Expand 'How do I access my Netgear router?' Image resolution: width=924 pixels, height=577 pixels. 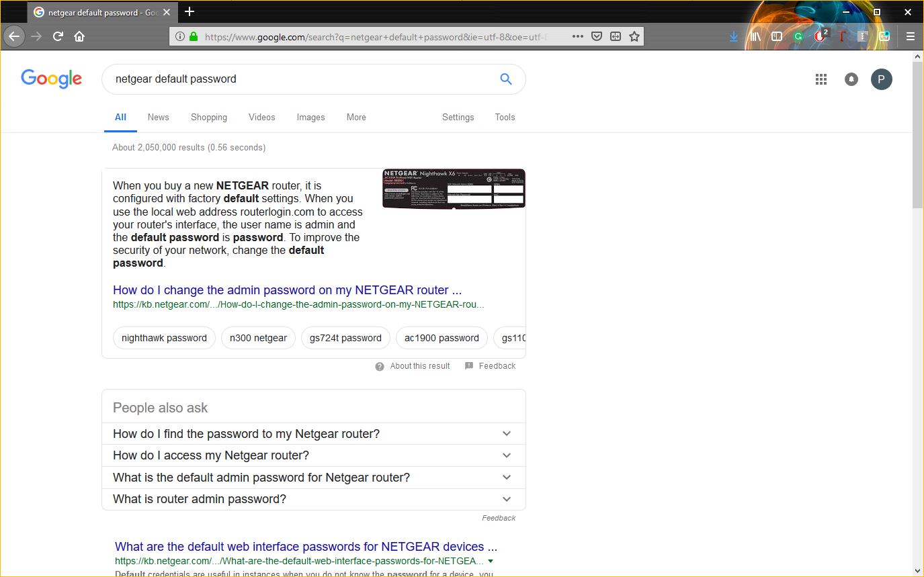[x=314, y=455]
